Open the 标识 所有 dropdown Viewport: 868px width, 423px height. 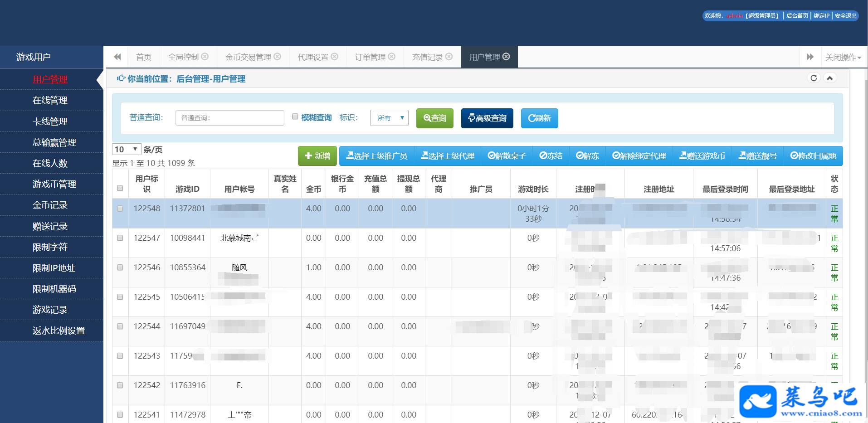point(389,118)
